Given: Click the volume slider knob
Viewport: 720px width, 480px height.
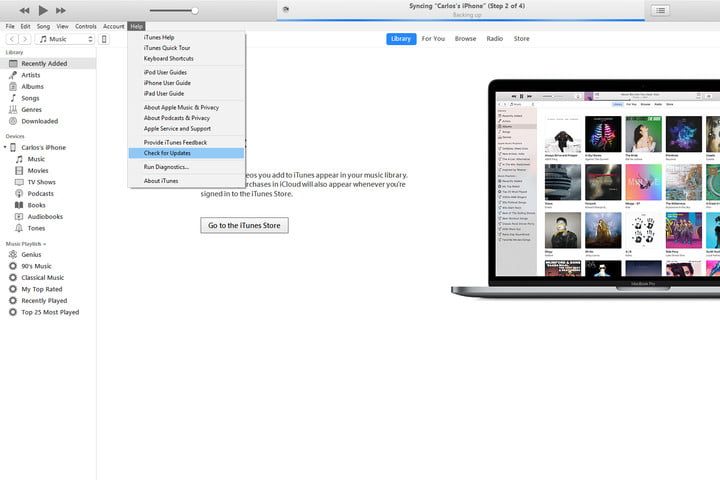Looking at the screenshot, I should click(x=194, y=11).
